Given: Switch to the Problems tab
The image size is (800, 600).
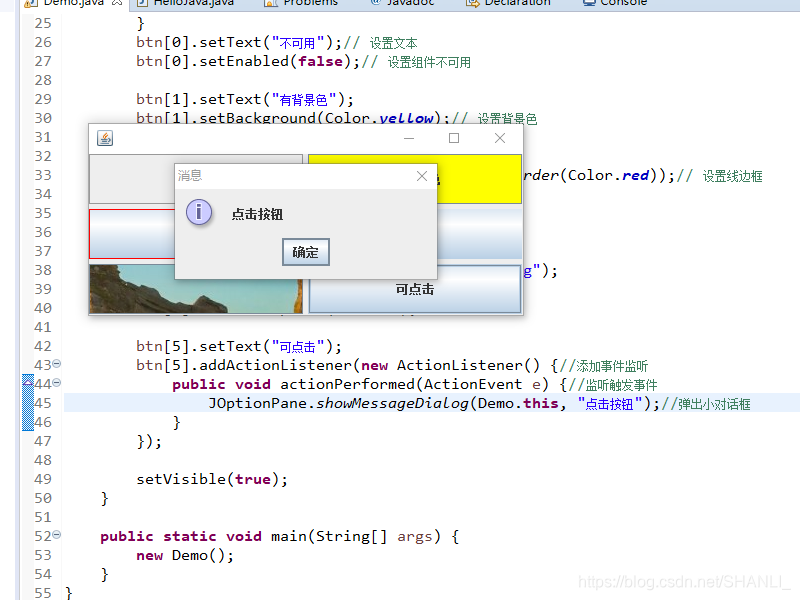Looking at the screenshot, I should [301, 3].
